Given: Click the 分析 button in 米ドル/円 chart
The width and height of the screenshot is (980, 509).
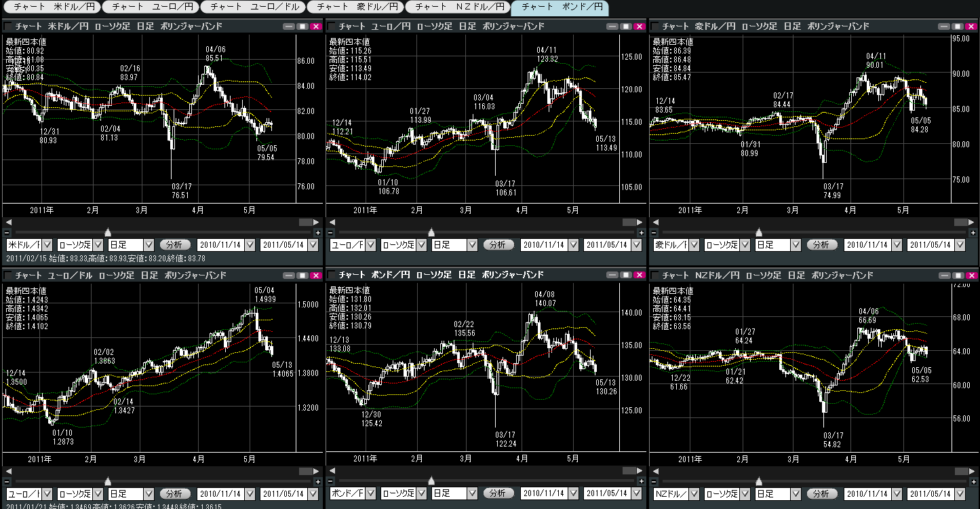Looking at the screenshot, I should [174, 245].
